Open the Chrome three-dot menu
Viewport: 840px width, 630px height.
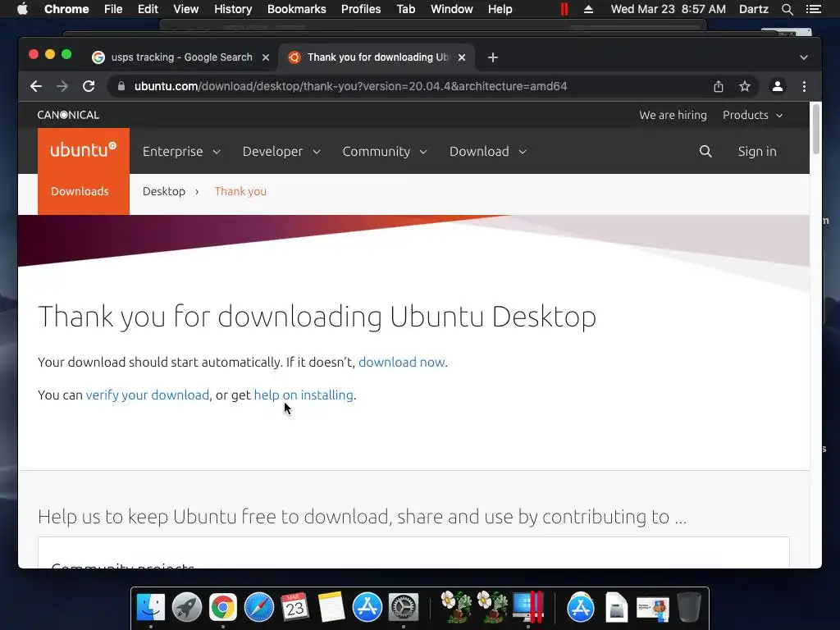[x=804, y=86]
